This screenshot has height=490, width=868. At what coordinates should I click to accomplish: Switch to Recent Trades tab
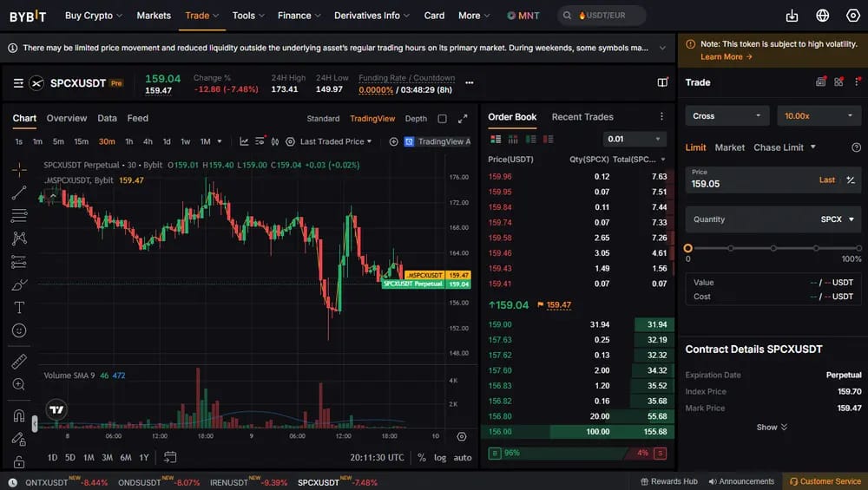coord(582,117)
